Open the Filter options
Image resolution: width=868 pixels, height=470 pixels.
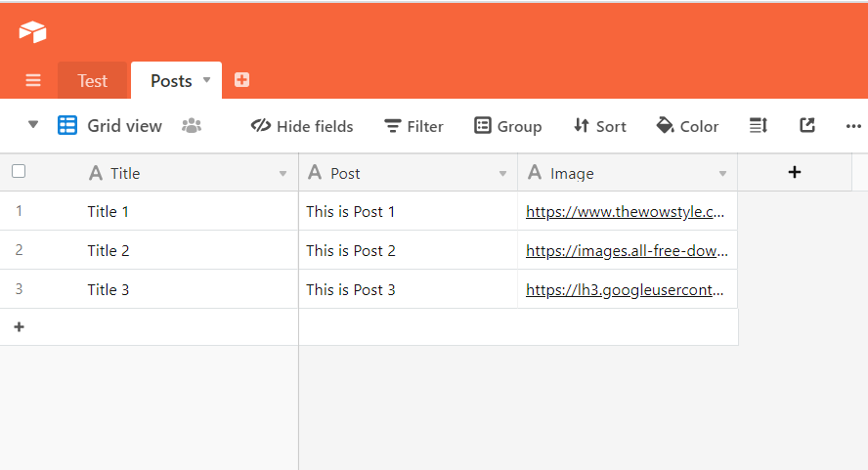click(x=413, y=126)
